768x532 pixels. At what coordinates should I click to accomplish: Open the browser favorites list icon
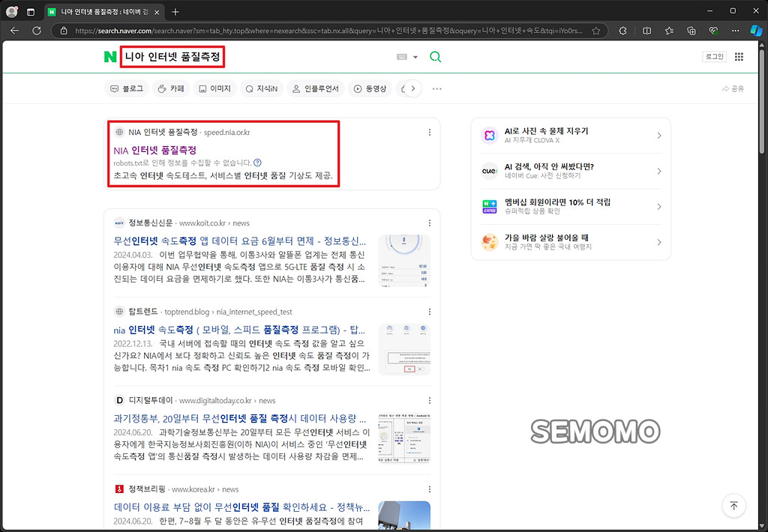[669, 31]
